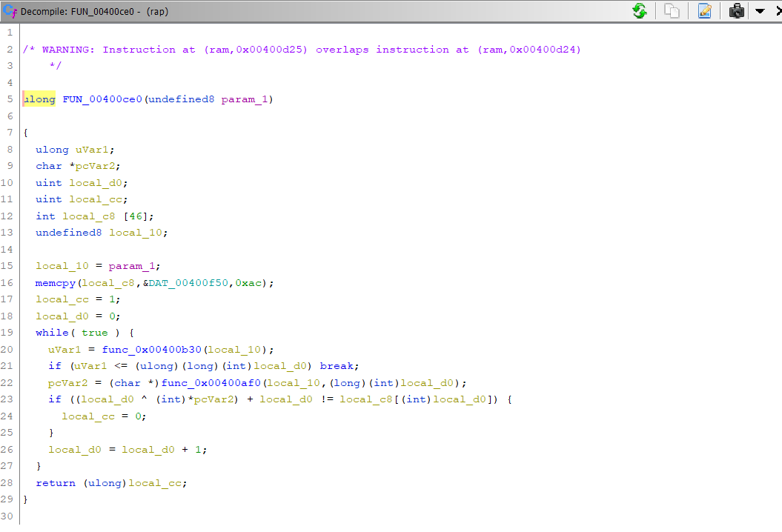Click the while keyword on line 19
The width and height of the screenshot is (782, 532).
pos(51,333)
